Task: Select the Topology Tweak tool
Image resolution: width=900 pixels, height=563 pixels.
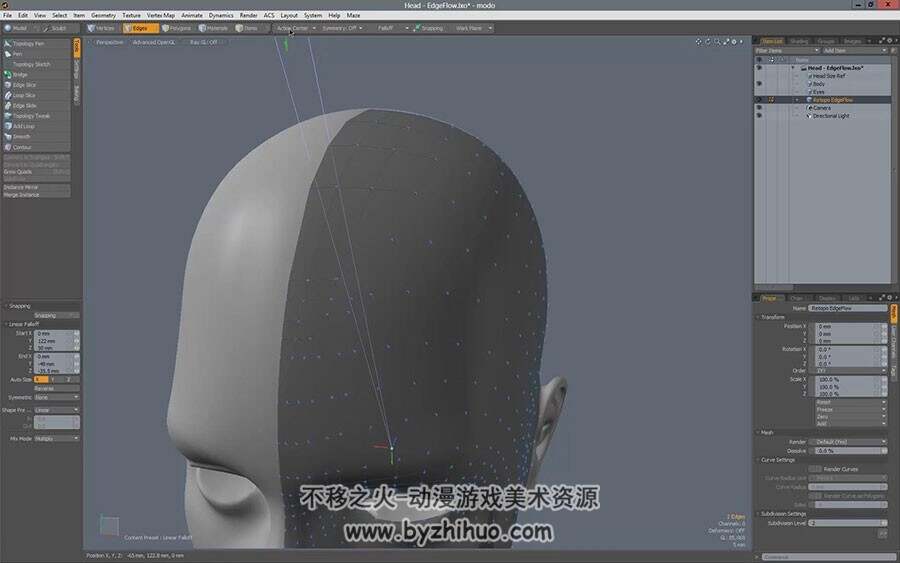Action: 36,116
